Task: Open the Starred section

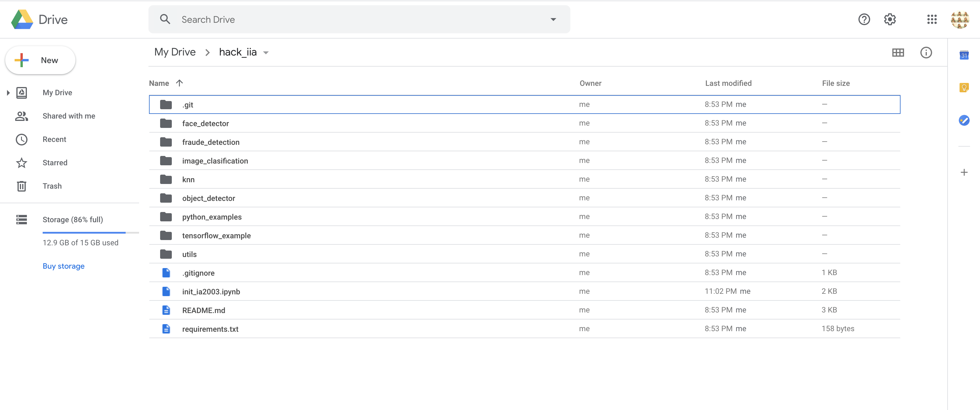Action: tap(55, 163)
